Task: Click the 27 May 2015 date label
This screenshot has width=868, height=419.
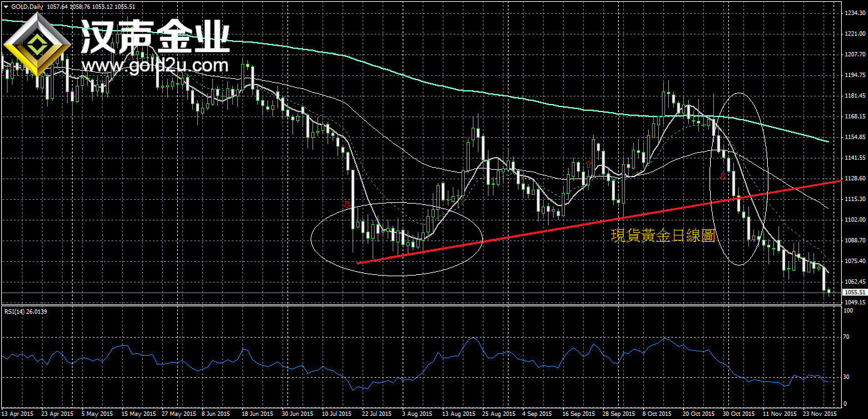Action: (179, 414)
